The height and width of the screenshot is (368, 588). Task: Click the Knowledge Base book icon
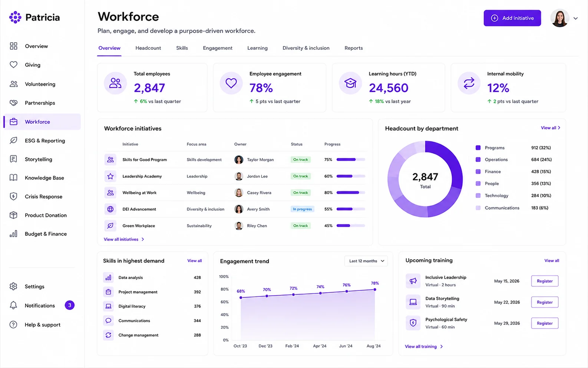click(13, 178)
